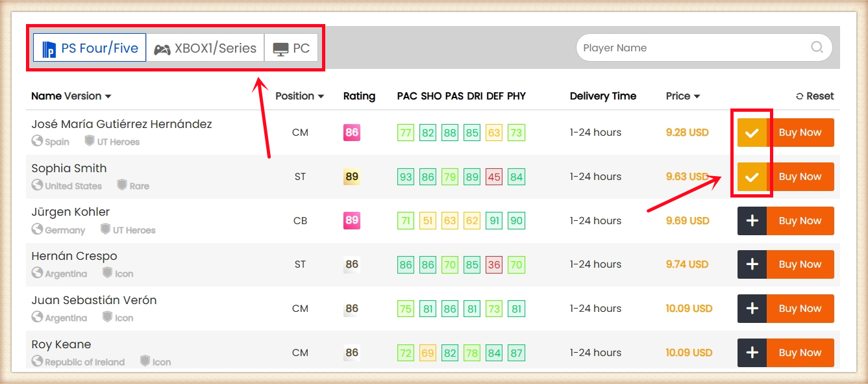Open José María Gutiérrez Hernández player name
This screenshot has width=868, height=384.
click(121, 124)
